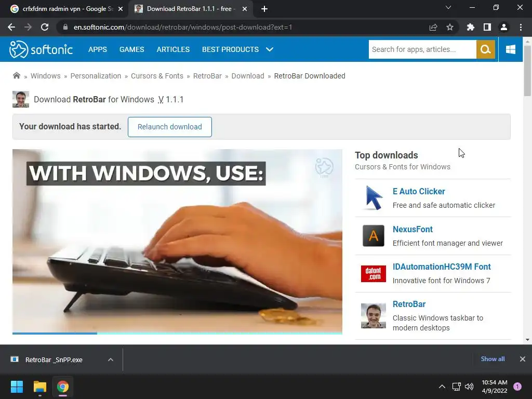Bookmark this page with the star icon
532x399 pixels.
click(450, 27)
